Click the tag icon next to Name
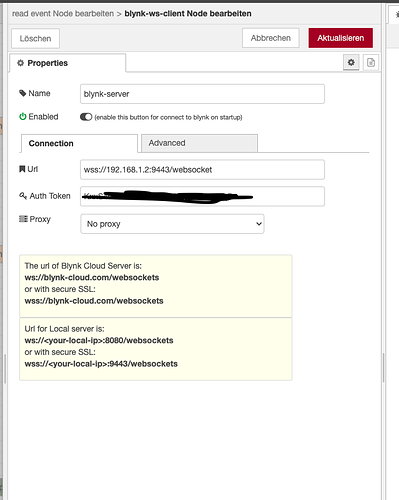Image resolution: width=399 pixels, height=500 pixels. 23,93
